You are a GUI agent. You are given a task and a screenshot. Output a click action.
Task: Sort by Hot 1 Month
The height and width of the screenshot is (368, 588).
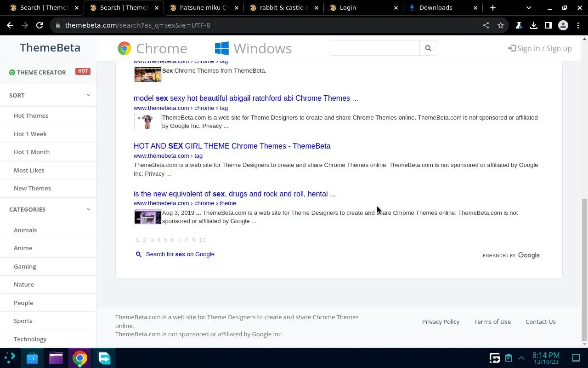pos(32,152)
